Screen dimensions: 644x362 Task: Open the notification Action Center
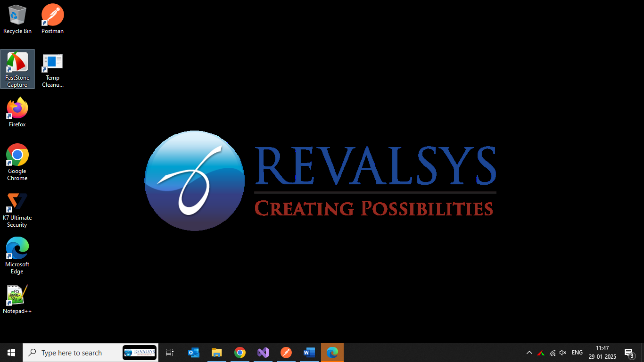pos(629,353)
